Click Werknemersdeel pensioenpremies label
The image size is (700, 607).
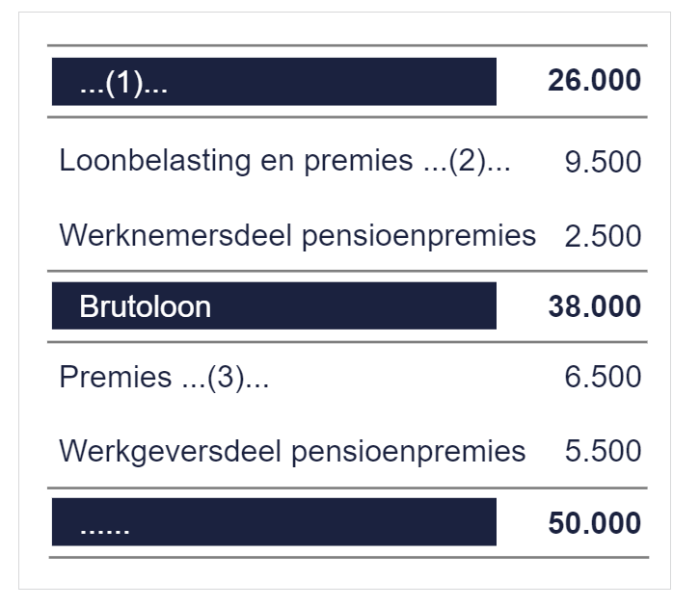(297, 235)
